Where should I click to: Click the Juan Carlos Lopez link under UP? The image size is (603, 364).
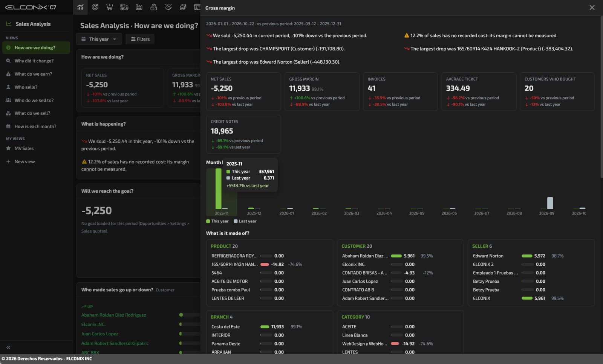100,334
